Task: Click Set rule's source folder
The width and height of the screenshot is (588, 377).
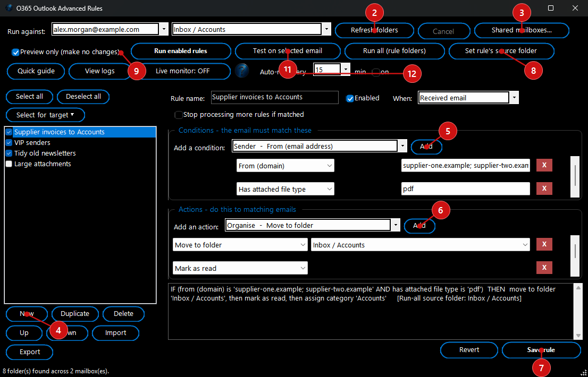Action: 501,51
